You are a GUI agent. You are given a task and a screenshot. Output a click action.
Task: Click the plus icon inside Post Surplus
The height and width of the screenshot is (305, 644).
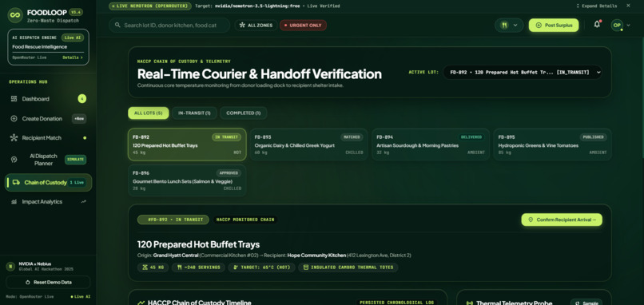point(539,25)
